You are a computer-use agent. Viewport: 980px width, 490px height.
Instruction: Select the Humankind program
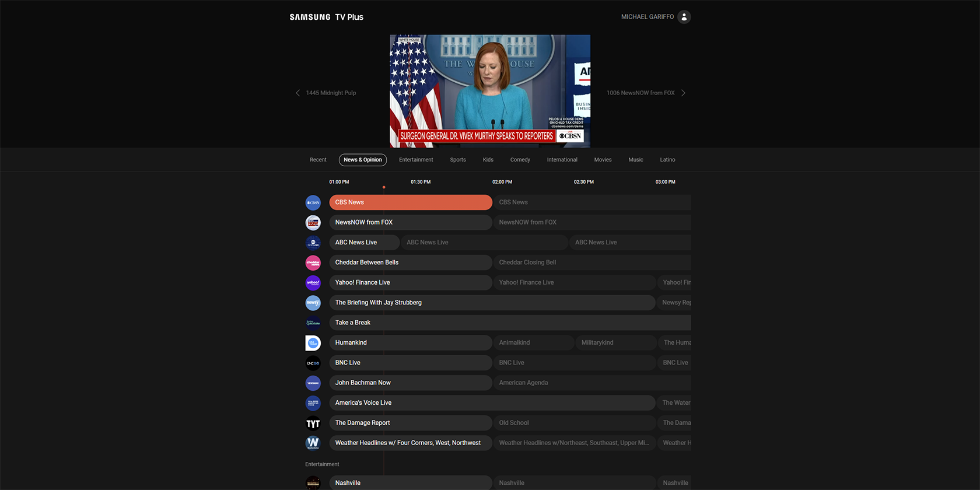[411, 342]
